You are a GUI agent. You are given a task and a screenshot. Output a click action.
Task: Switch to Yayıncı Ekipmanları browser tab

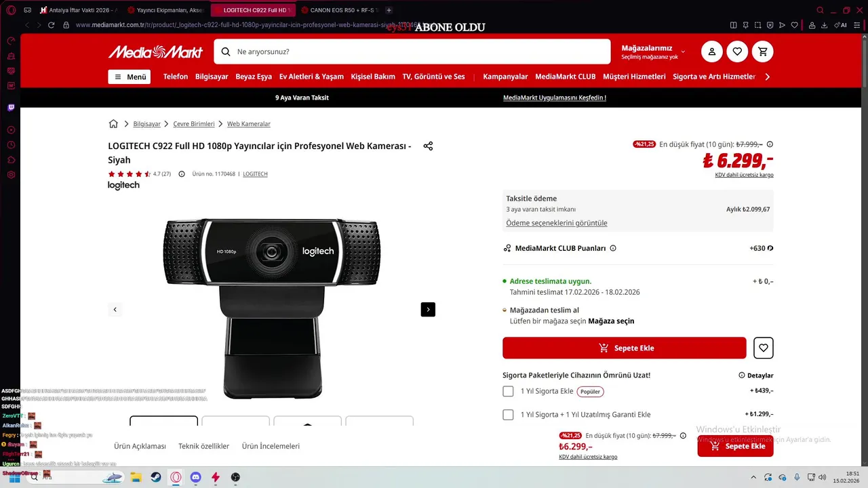pyautogui.click(x=165, y=10)
